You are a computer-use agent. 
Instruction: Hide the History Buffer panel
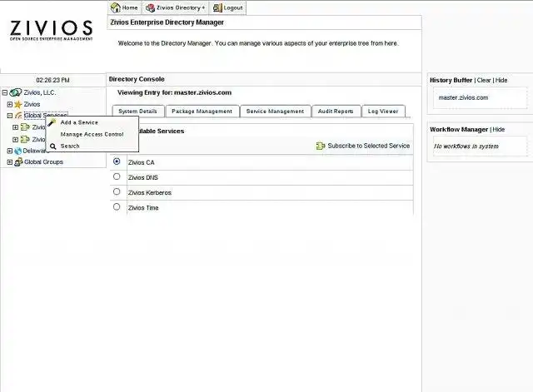(x=501, y=81)
